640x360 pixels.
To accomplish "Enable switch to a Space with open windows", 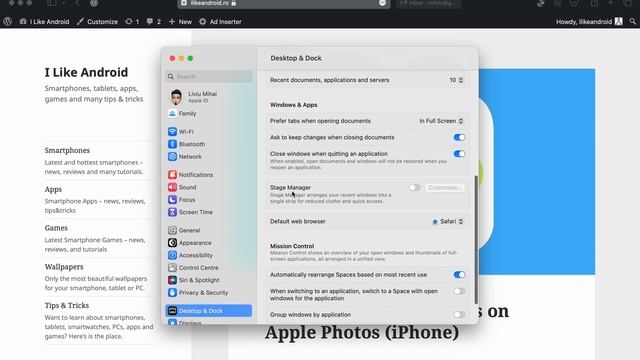I will pyautogui.click(x=459, y=291).
